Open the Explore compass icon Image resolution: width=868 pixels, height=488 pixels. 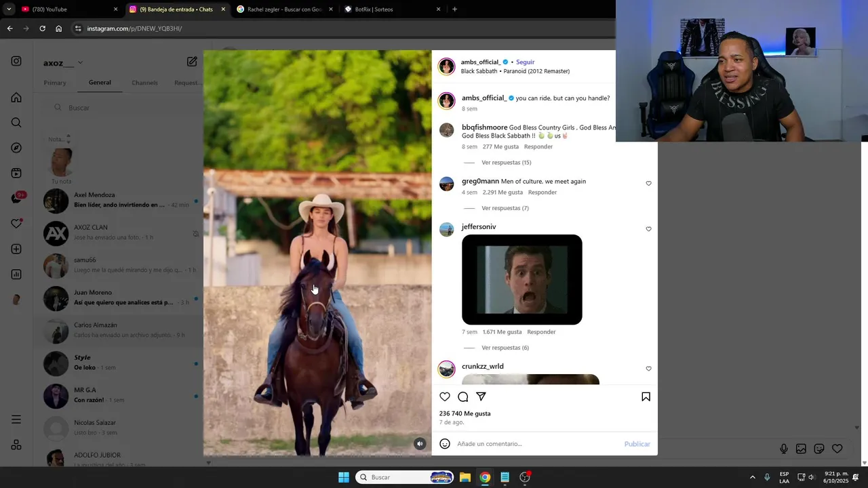pyautogui.click(x=16, y=148)
